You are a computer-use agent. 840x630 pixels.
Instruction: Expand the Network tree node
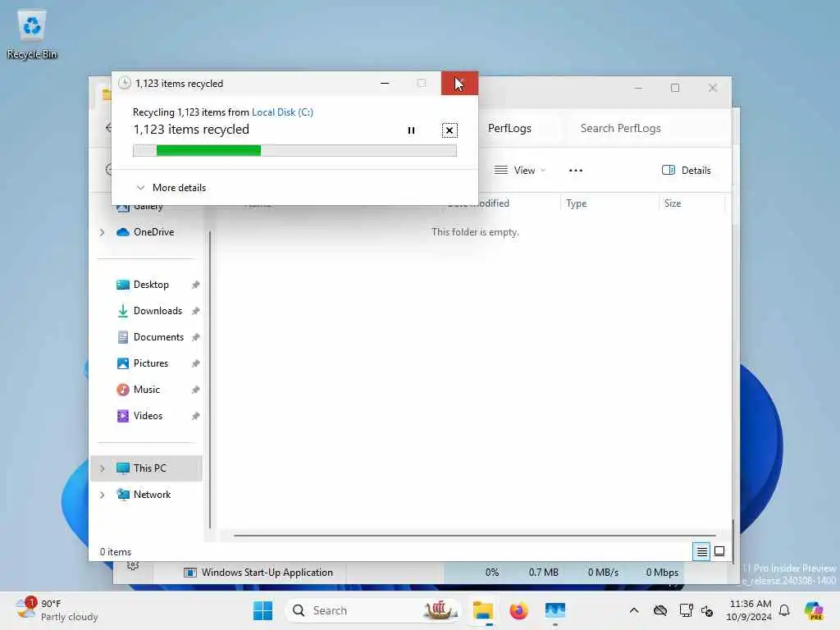[103, 495]
